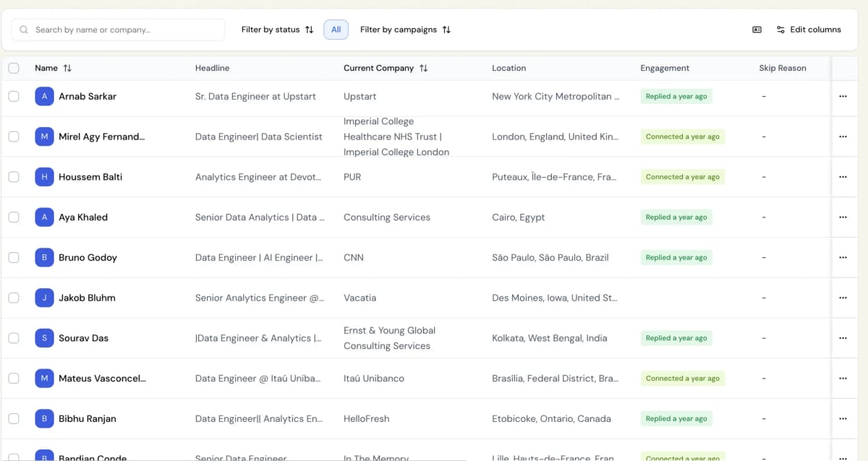This screenshot has width=868, height=461.
Task: Click the HelloFresh company cell
Action: point(366,419)
